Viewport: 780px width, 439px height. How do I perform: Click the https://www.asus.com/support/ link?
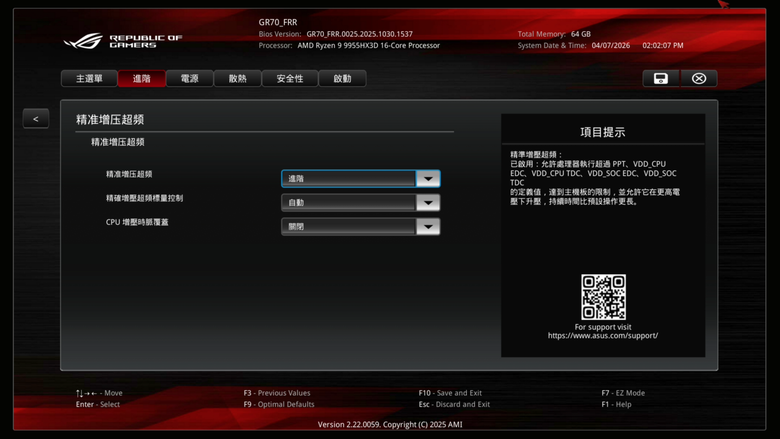(x=603, y=336)
